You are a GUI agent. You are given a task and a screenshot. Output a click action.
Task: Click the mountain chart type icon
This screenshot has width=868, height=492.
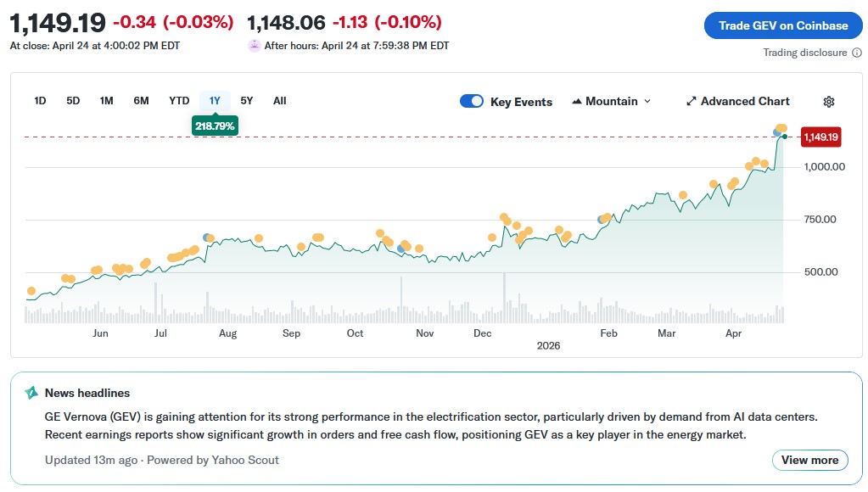578,102
